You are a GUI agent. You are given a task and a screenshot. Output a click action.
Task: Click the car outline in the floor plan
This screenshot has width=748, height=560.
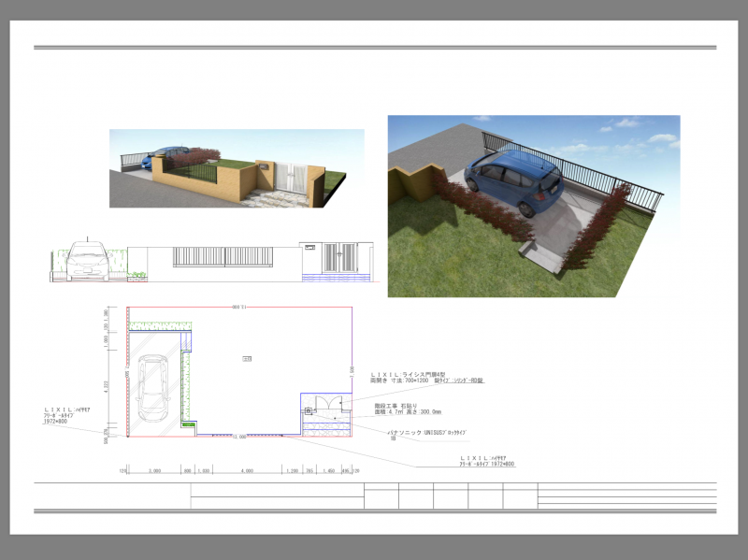point(153,388)
